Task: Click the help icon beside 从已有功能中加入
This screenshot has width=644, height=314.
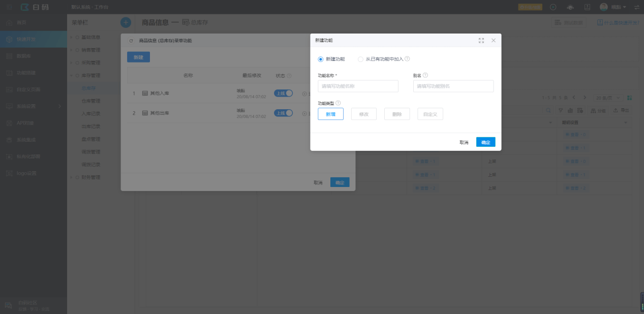Action: point(408,59)
